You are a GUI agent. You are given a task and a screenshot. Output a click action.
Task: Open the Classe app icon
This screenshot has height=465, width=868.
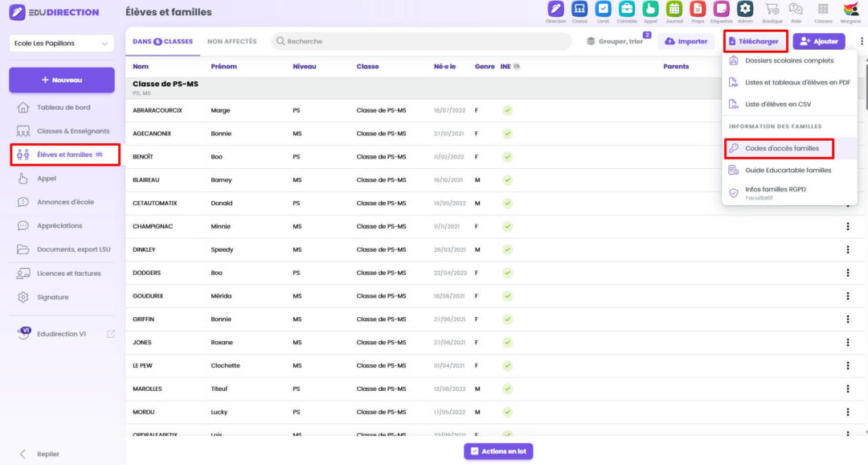[x=579, y=10]
